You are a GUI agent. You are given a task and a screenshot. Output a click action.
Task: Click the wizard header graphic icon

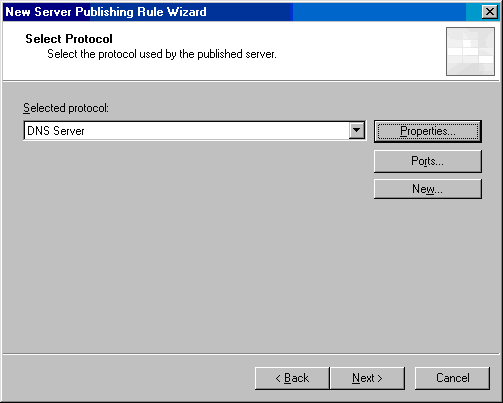470,51
